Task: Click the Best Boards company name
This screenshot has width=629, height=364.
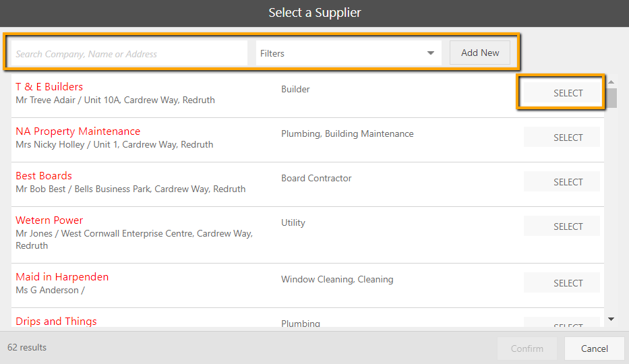Action: [44, 176]
